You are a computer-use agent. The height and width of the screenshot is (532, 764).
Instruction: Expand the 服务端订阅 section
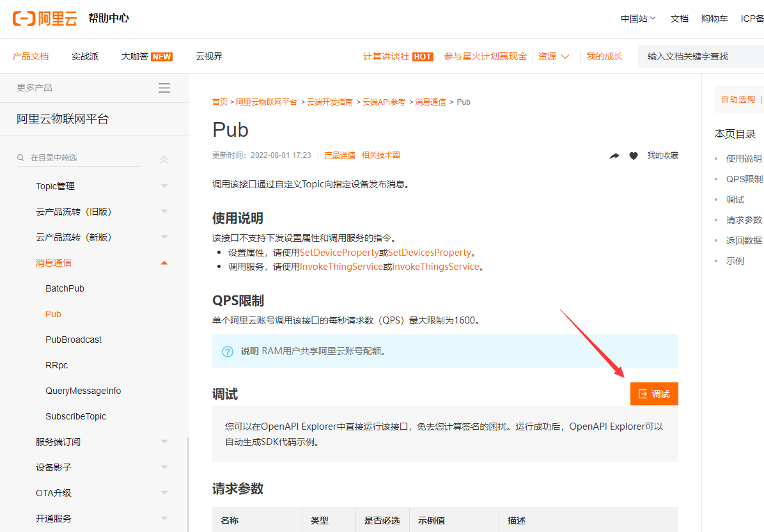(164, 441)
